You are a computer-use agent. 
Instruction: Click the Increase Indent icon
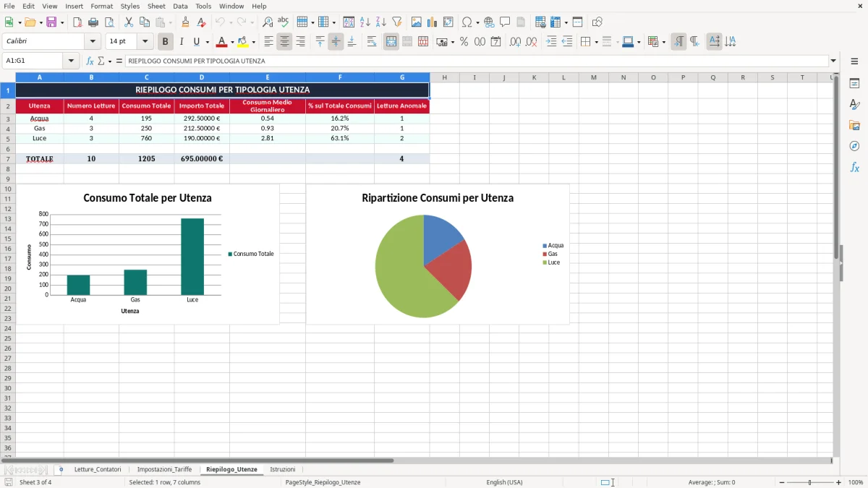tap(551, 42)
